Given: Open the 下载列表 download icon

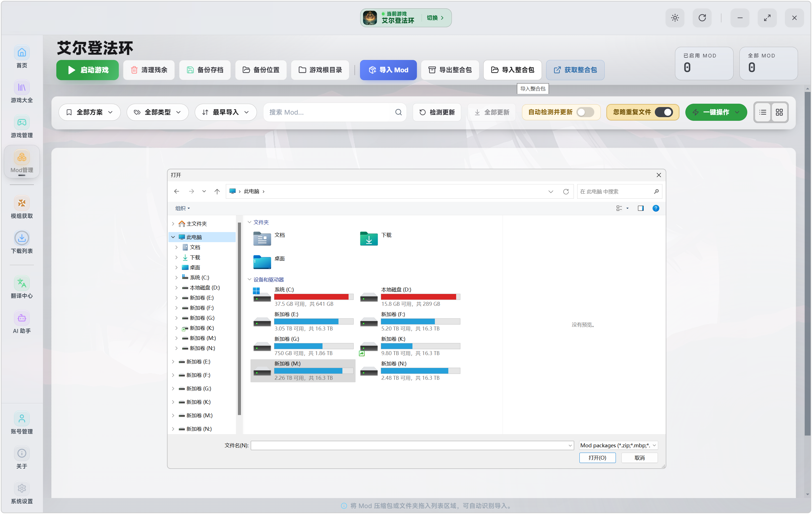Looking at the screenshot, I should click(x=22, y=238).
